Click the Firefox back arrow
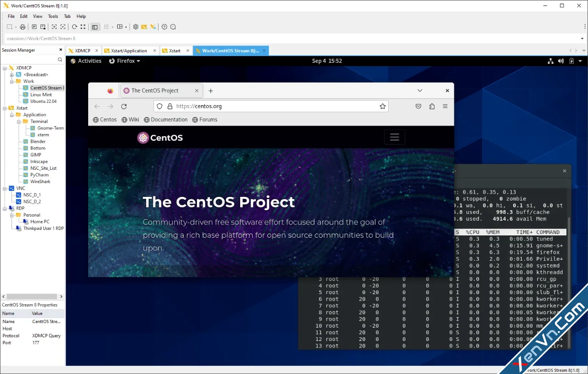Viewport: 588px width, 374px height. (97, 106)
